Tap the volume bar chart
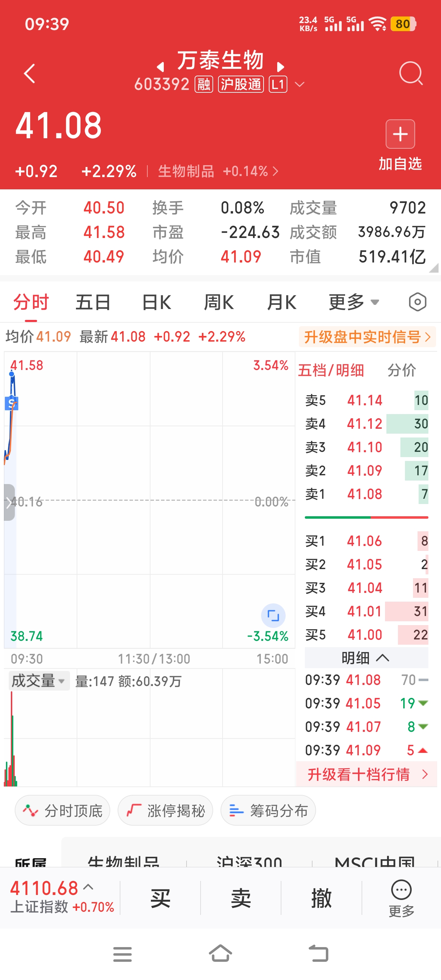Image resolution: width=441 pixels, height=980 pixels. (149, 727)
